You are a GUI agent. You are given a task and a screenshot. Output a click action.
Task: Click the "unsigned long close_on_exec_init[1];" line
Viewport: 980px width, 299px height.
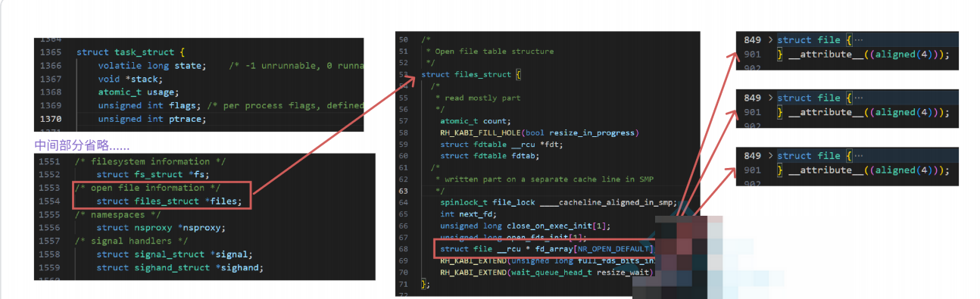pyautogui.click(x=525, y=226)
